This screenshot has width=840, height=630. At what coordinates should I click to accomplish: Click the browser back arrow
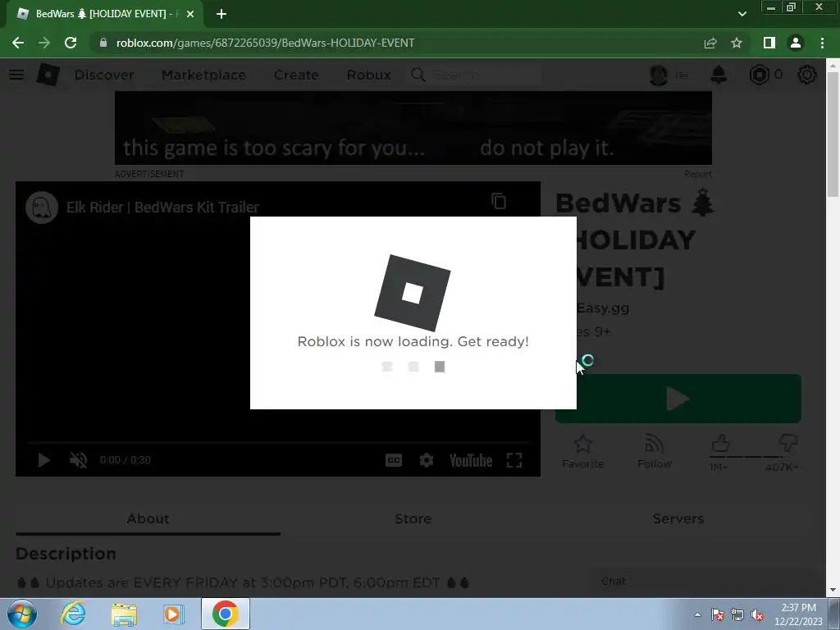click(x=18, y=43)
